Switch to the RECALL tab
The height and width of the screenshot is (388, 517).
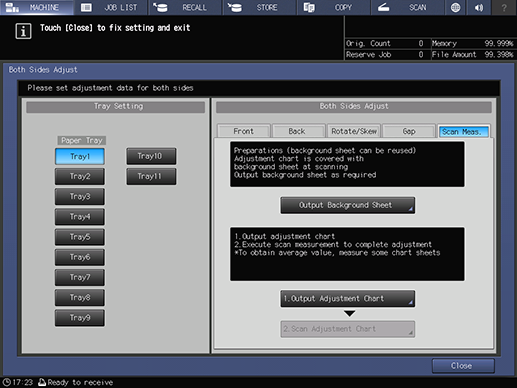coord(185,7)
